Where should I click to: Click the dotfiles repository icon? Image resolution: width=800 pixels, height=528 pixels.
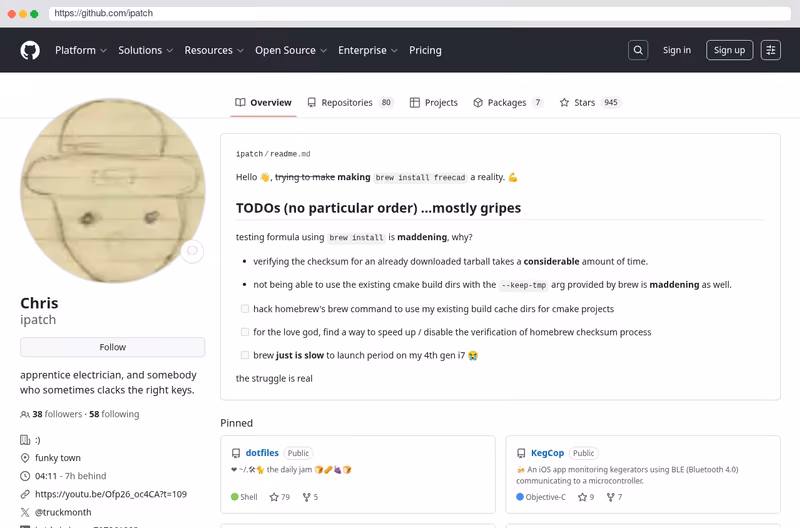(x=236, y=453)
